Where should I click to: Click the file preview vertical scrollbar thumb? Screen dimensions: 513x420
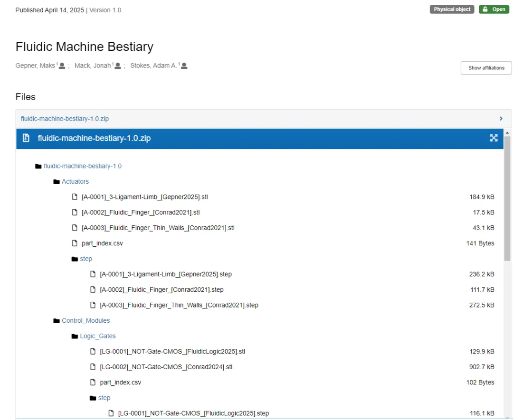pos(507,198)
